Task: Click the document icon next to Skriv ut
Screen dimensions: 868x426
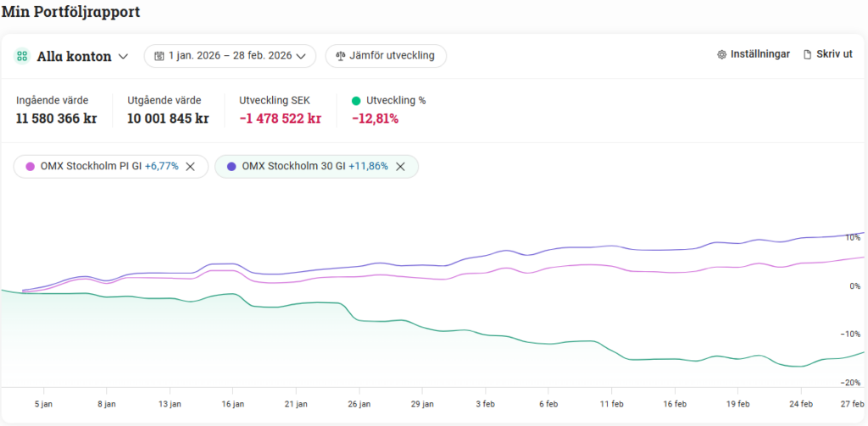Action: tap(807, 54)
